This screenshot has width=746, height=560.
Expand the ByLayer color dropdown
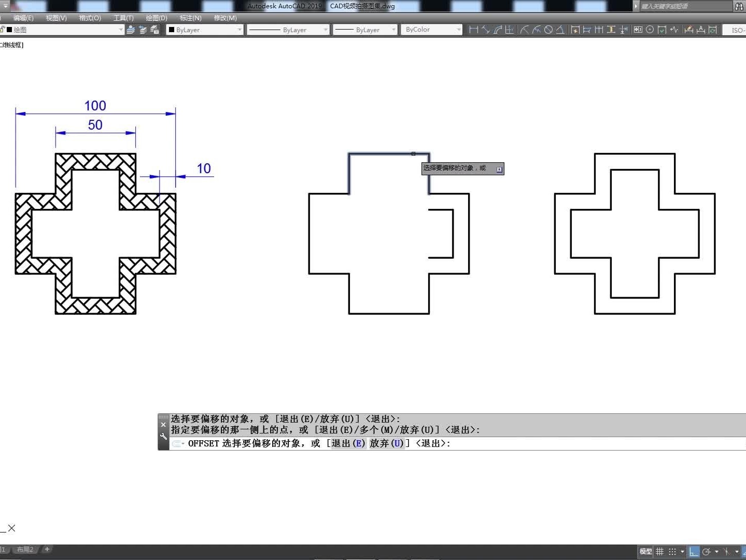[240, 30]
